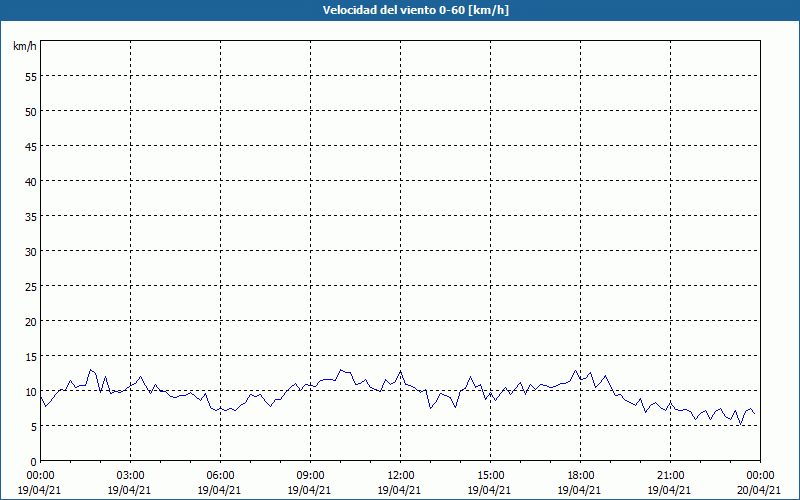The width and height of the screenshot is (800, 500).
Task: Click the 20 value on y-axis
Action: pos(31,321)
